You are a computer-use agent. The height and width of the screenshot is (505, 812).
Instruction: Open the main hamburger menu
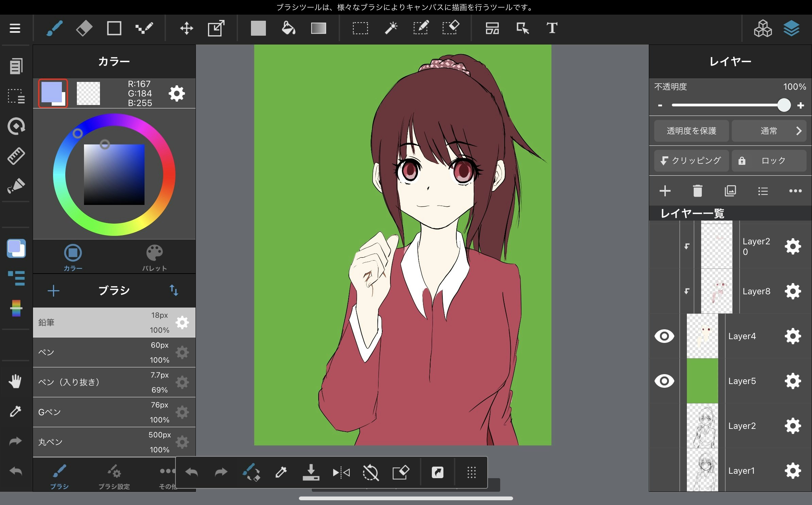[15, 28]
